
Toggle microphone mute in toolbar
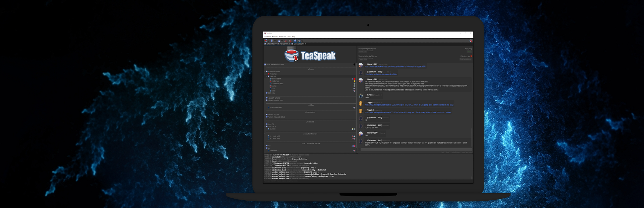tap(285, 41)
